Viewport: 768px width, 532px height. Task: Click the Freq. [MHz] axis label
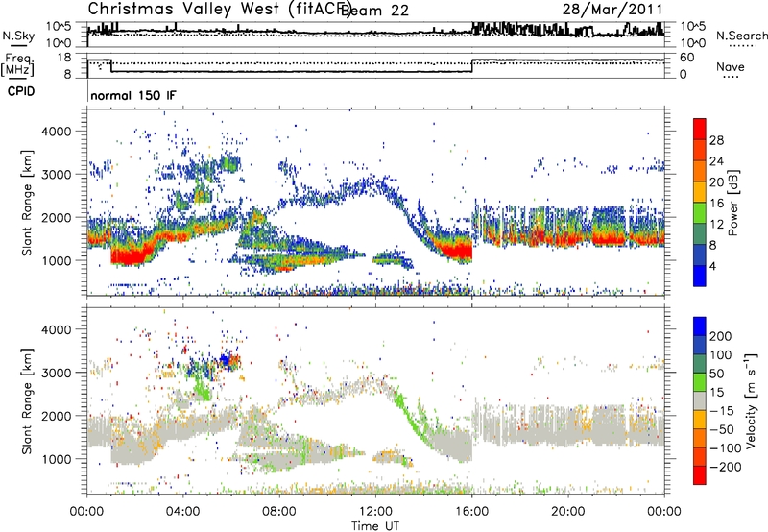click(x=18, y=64)
